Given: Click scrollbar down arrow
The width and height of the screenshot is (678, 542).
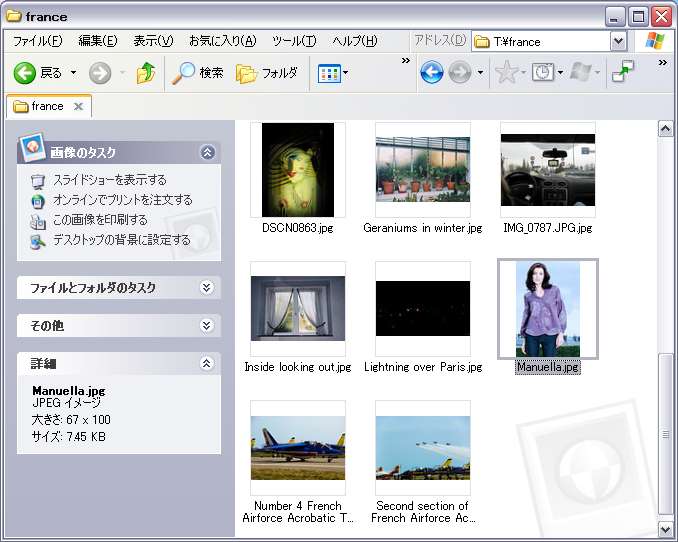Looking at the screenshot, I should pos(665,529).
